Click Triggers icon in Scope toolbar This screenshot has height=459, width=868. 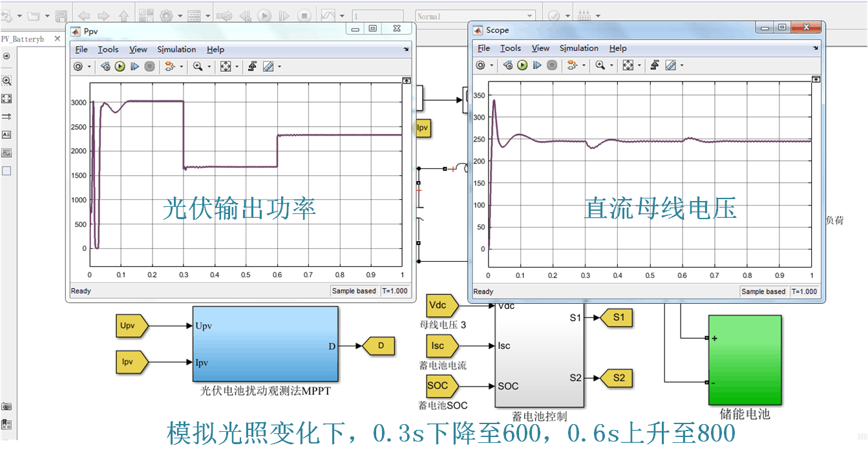click(655, 65)
